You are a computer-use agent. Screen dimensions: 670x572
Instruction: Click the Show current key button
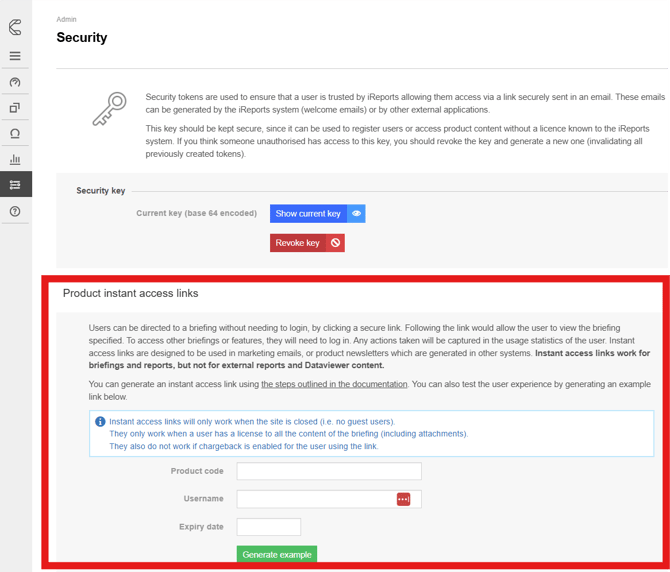coord(308,214)
